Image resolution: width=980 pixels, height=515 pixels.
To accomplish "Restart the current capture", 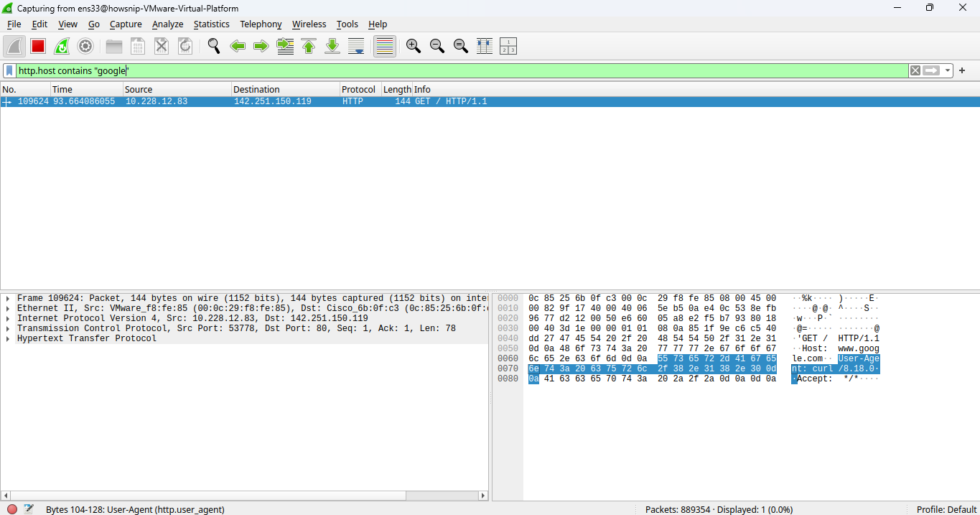I will (62, 47).
